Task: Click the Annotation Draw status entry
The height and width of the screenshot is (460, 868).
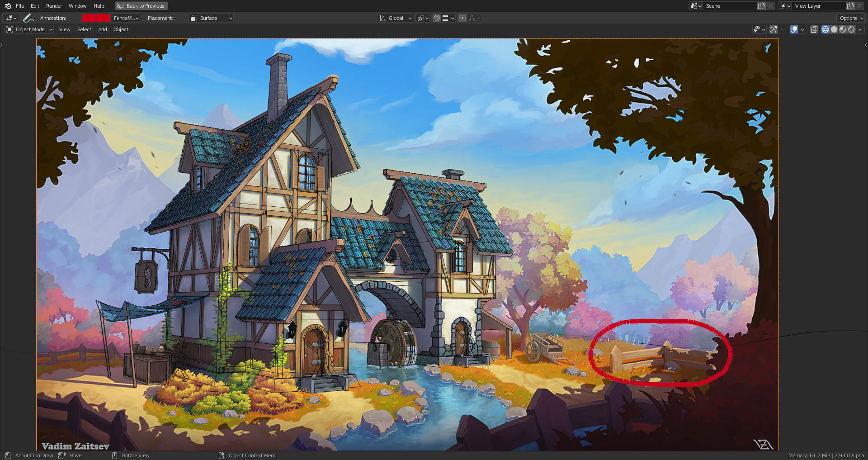Action: pos(29,455)
